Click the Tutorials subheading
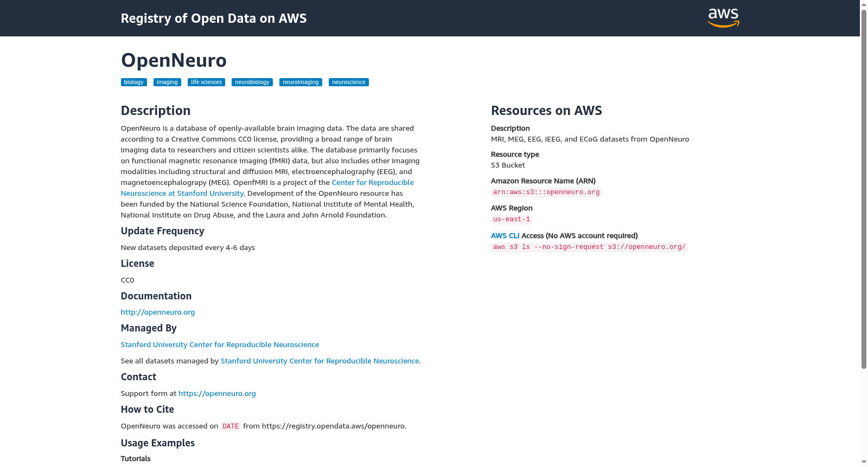 (x=136, y=459)
